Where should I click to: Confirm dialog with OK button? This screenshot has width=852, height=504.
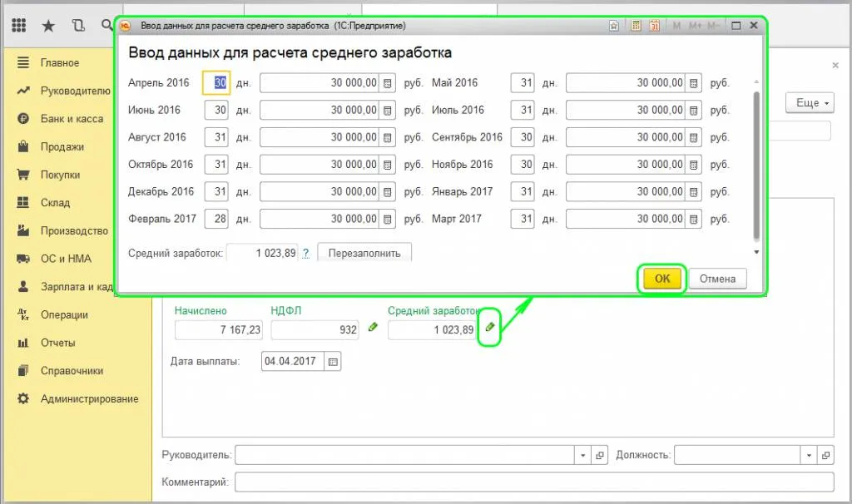661,279
